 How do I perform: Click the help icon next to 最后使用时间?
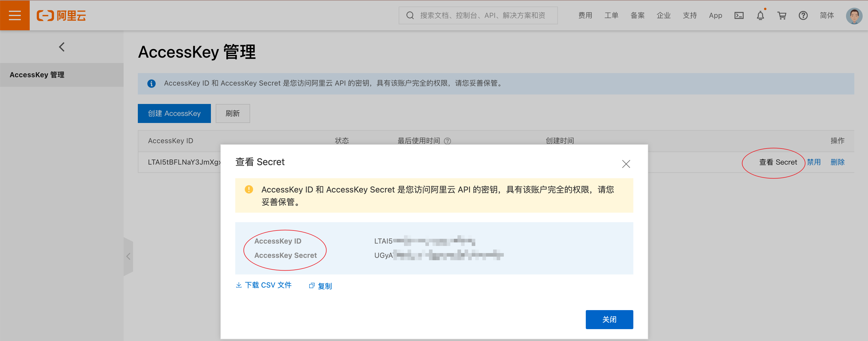(x=447, y=141)
